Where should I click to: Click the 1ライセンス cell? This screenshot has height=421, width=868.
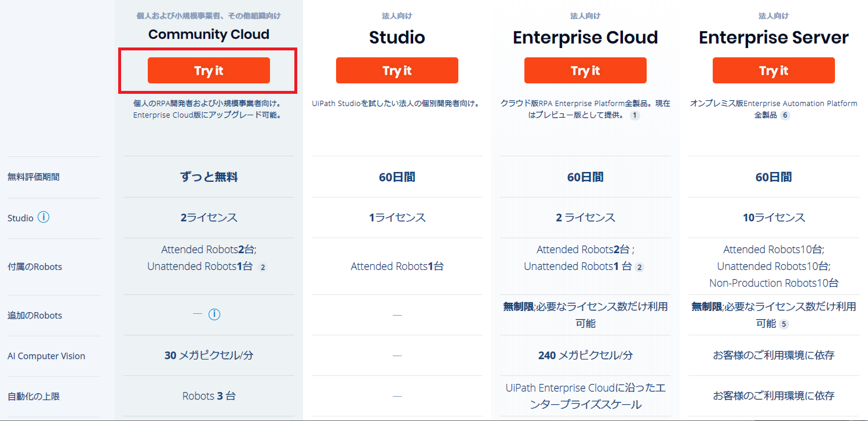(397, 218)
